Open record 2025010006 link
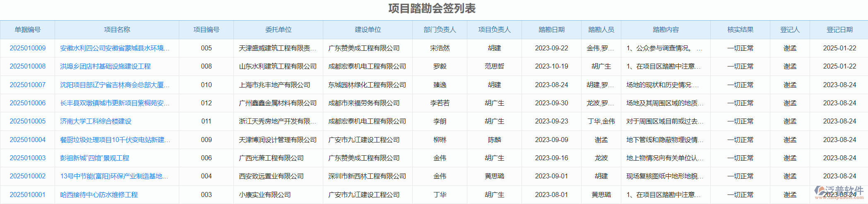This screenshot has height=204, width=868. coord(28,103)
